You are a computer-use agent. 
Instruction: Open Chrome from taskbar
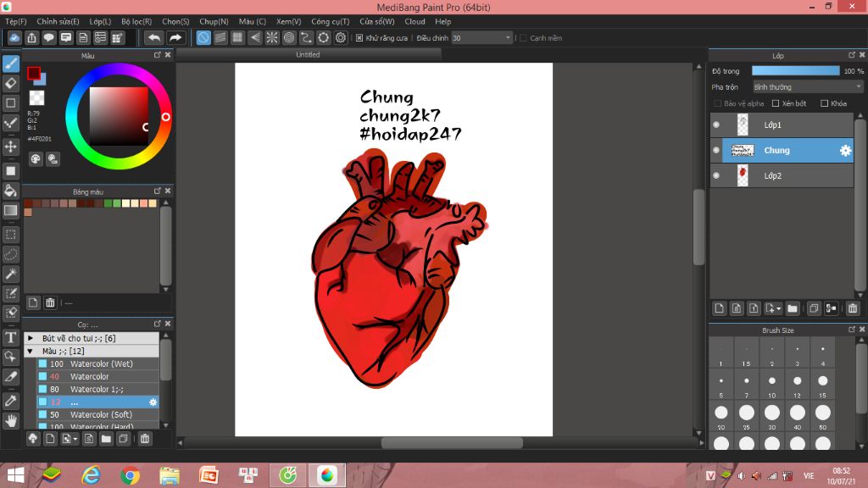130,475
